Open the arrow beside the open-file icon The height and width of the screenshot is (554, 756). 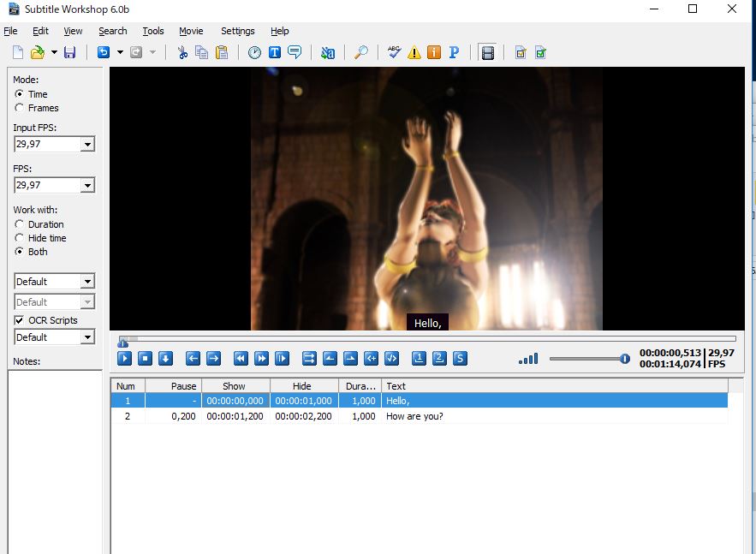[x=54, y=52]
